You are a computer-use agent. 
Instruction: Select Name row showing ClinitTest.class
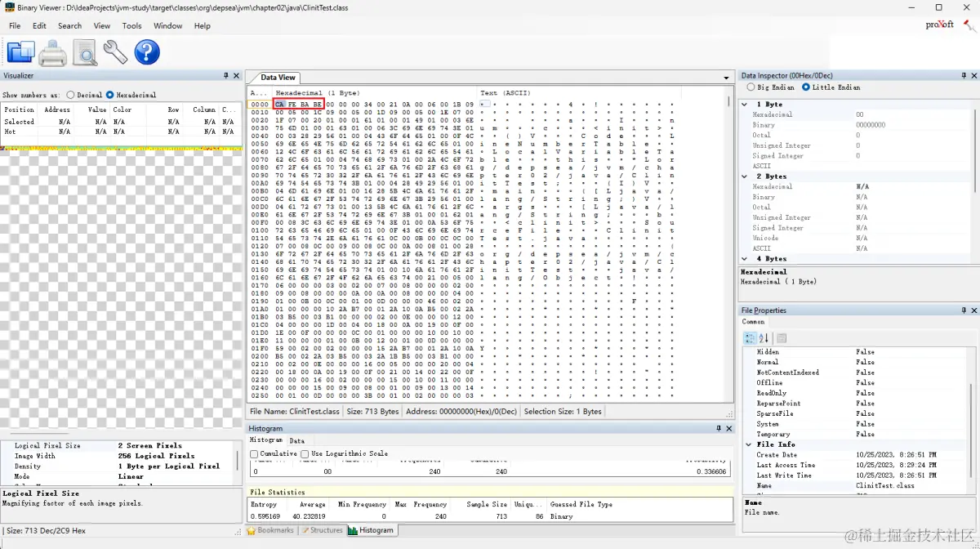[857, 486]
